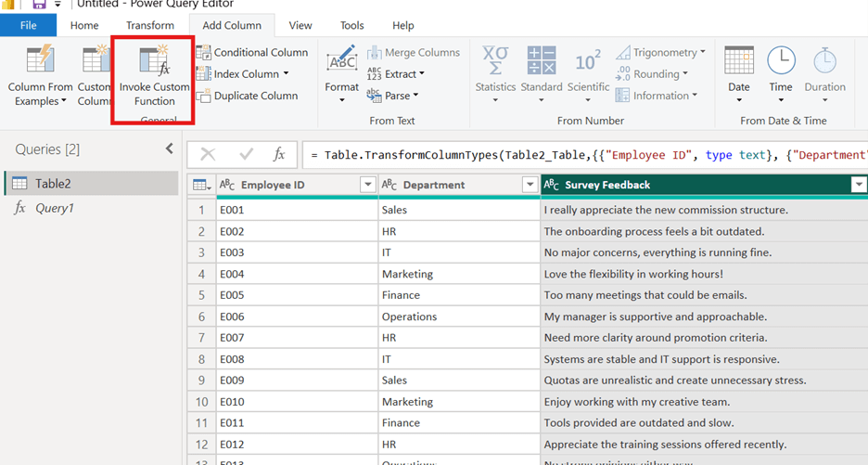Open the Survey Feedback column filter dropdown

pos(859,185)
